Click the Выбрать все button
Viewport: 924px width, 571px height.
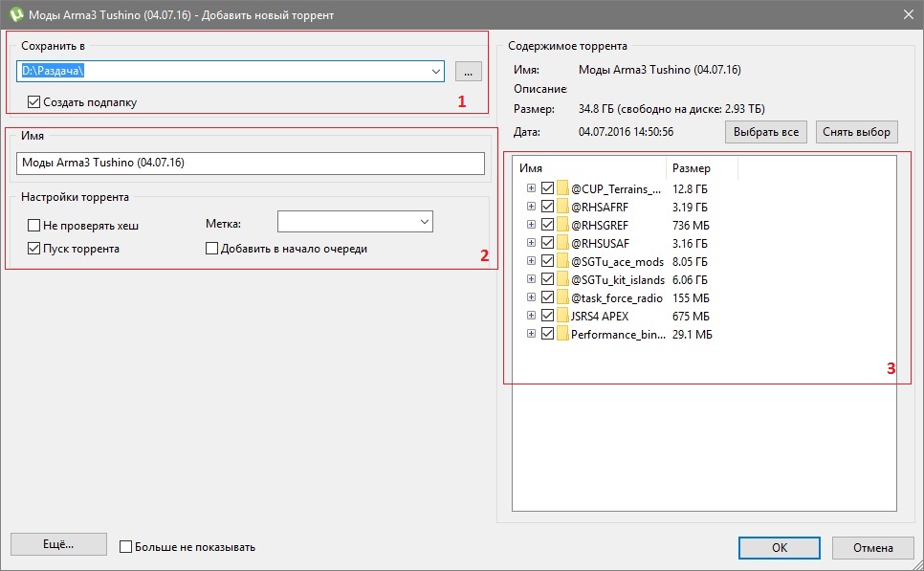click(x=765, y=132)
